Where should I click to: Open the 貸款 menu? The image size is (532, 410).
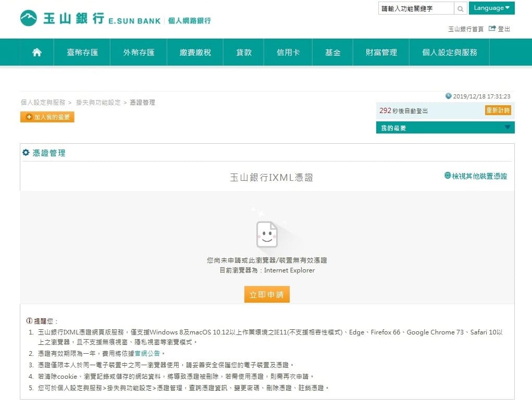[244, 52]
